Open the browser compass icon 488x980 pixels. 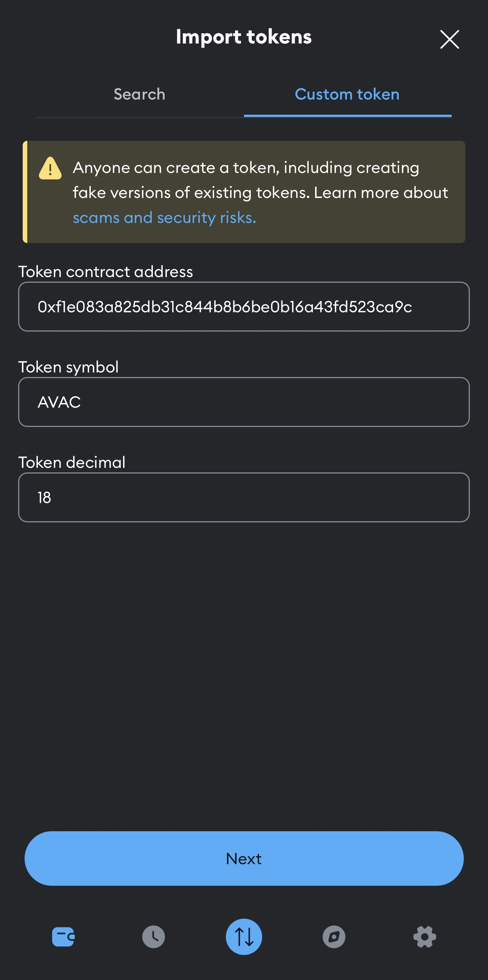[x=334, y=936]
